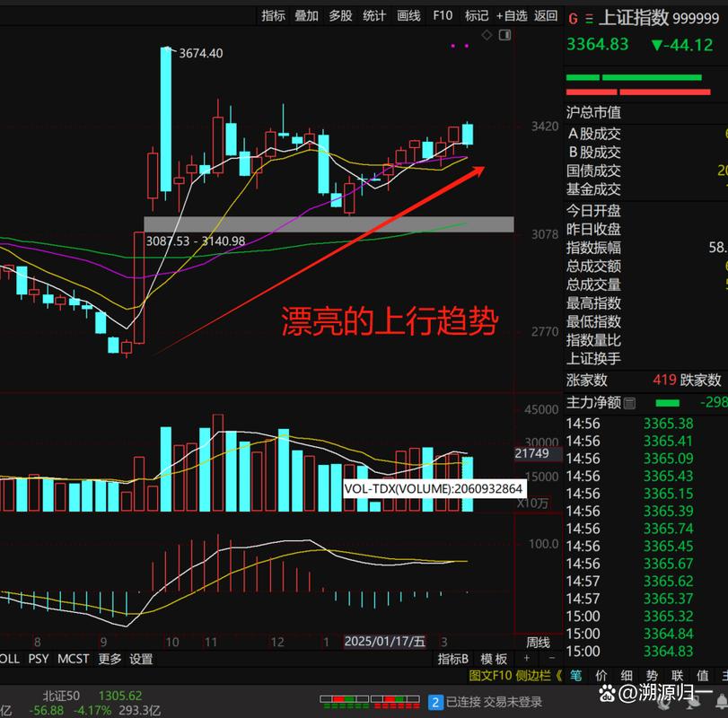
Task: Open the 指标 menu in top toolbar
Action: (273, 15)
